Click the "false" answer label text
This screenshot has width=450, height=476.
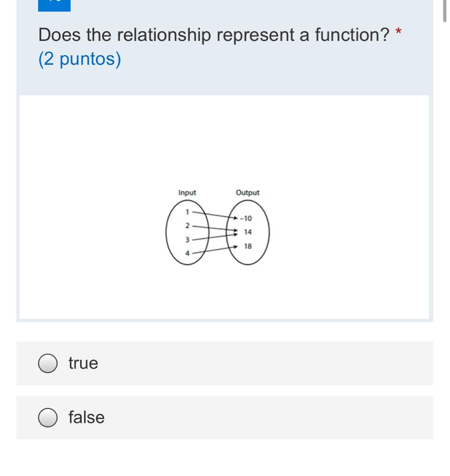pos(87,418)
